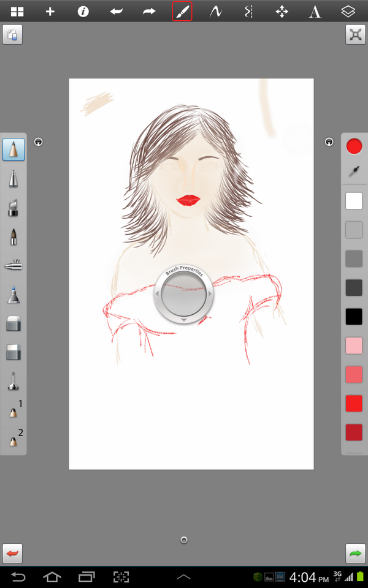Tap the plus new sketch icon
The width and height of the screenshot is (368, 588).
(x=50, y=12)
